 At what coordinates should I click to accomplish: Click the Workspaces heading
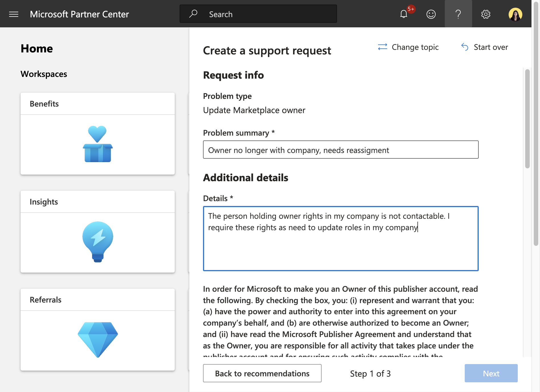coord(44,74)
